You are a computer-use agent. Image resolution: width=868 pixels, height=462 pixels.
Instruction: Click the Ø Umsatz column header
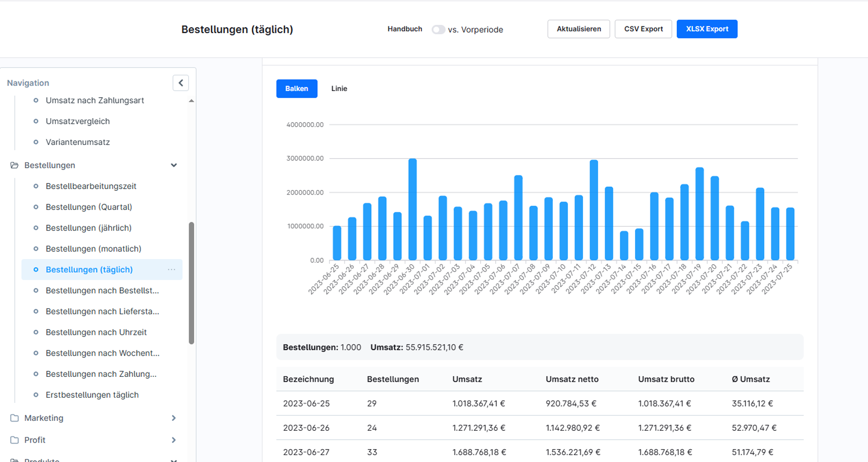(x=750, y=379)
